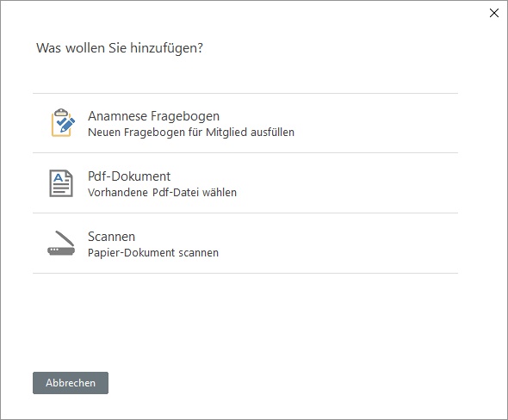Image resolution: width=508 pixels, height=420 pixels.
Task: Click the clipboard questionnaire icon
Action: (63, 123)
